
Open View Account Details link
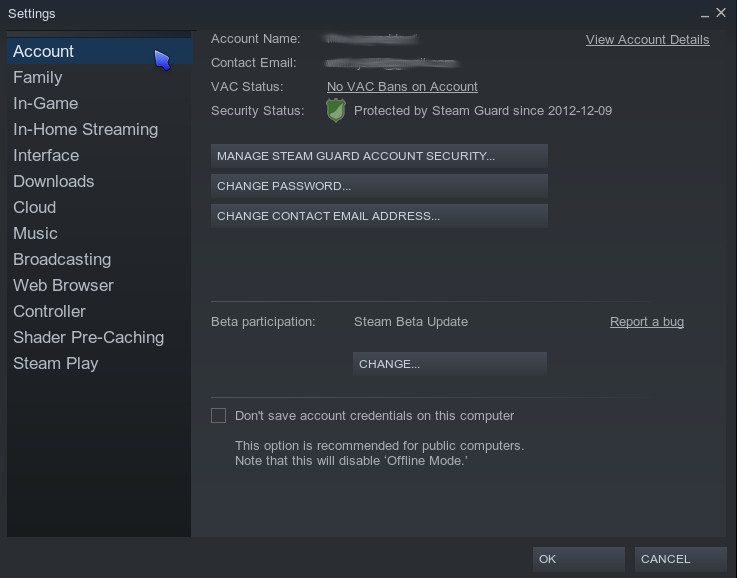click(x=647, y=40)
